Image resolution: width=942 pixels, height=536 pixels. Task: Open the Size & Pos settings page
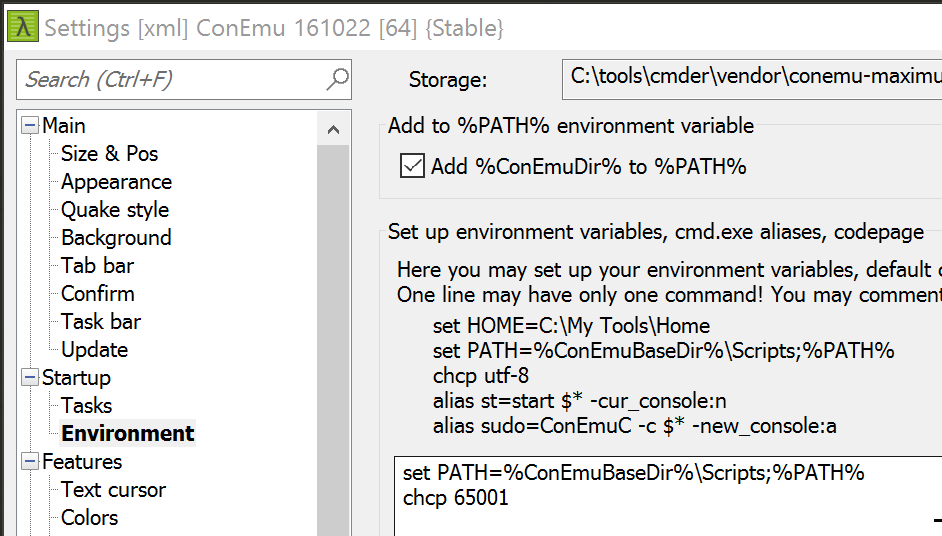coord(109,154)
